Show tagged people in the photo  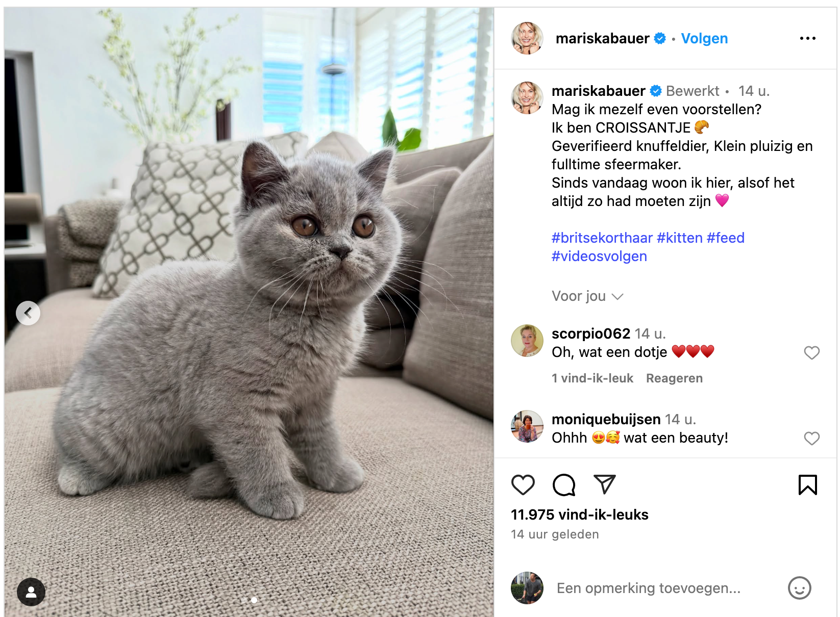[x=31, y=592]
